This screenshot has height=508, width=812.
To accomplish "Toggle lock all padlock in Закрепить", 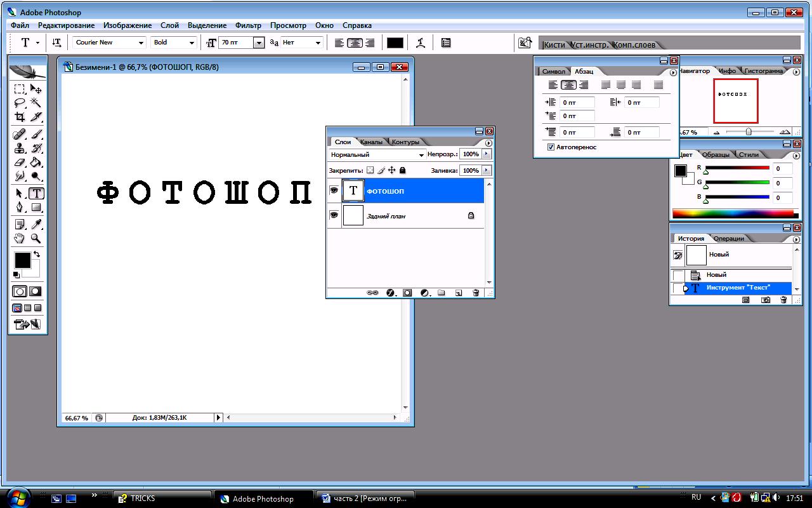I will [402, 170].
